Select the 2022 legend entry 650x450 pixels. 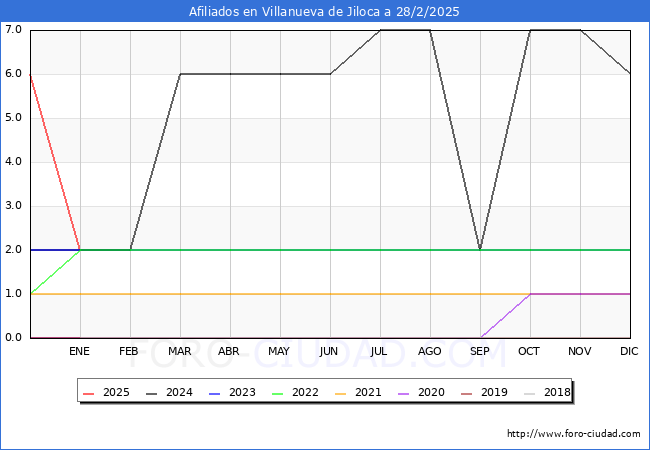(296, 392)
